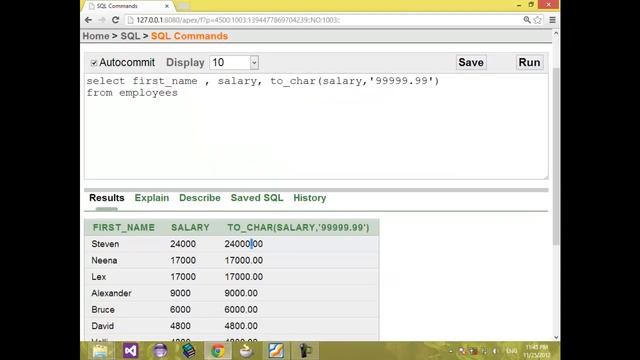Click the browser forward arrow
This screenshot has height=360, width=640.
(102, 20)
